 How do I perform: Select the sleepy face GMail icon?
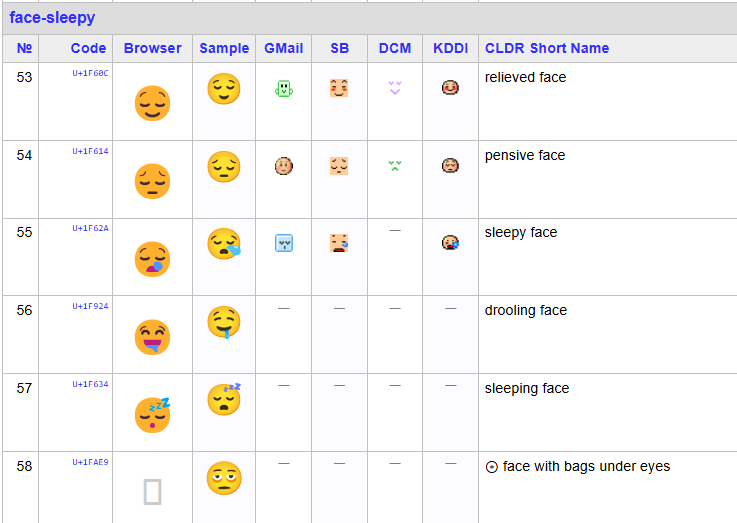click(x=284, y=243)
